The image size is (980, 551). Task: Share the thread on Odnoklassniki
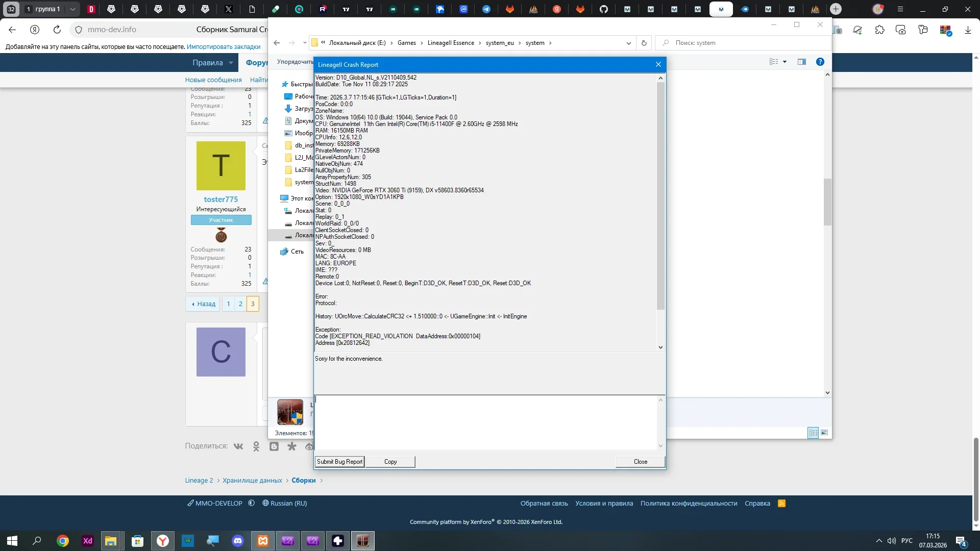[256, 446]
